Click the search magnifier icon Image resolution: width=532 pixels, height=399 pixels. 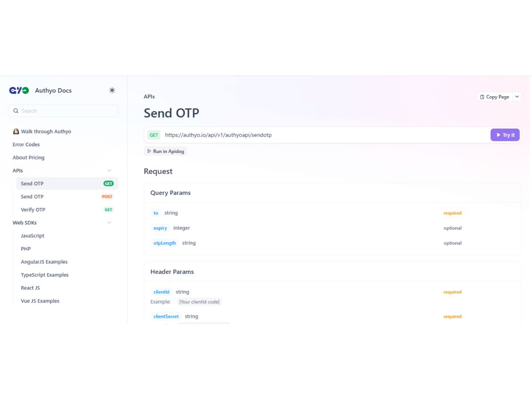(16, 111)
